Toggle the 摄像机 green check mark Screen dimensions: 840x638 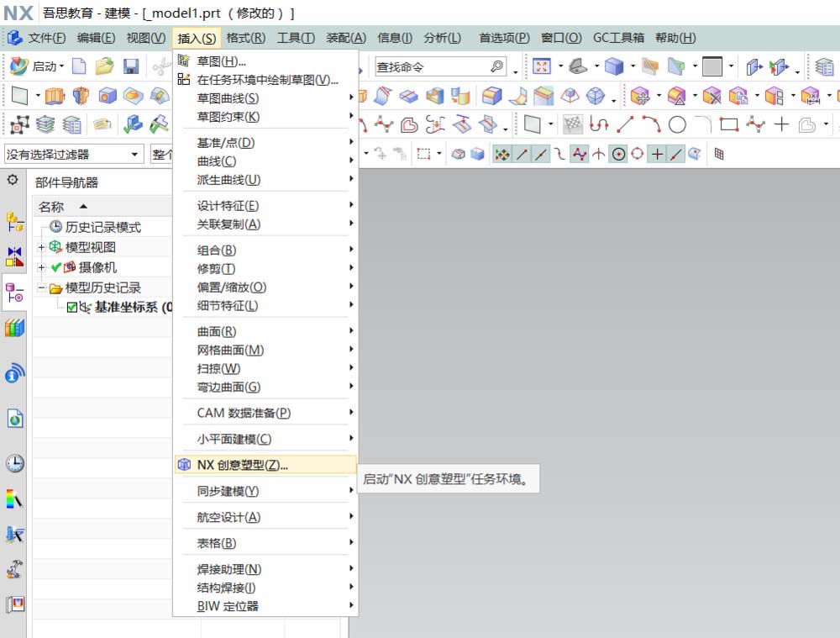pyautogui.click(x=55, y=267)
